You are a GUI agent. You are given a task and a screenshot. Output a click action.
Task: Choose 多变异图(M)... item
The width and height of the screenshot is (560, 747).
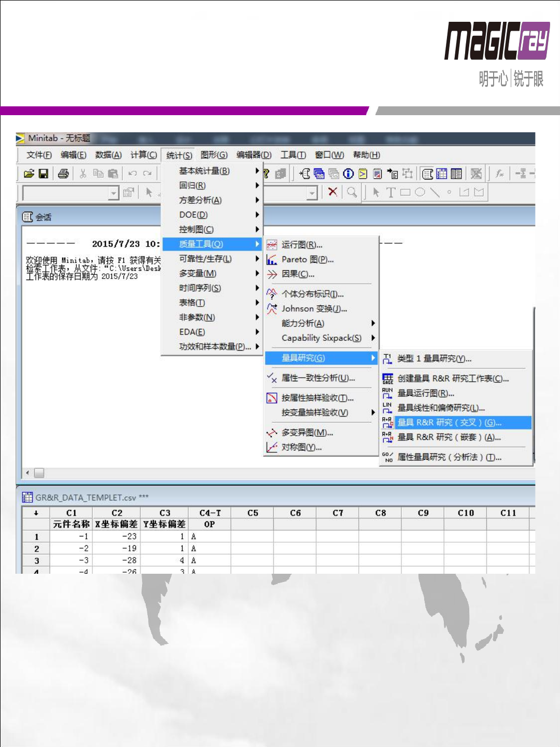[321, 433]
